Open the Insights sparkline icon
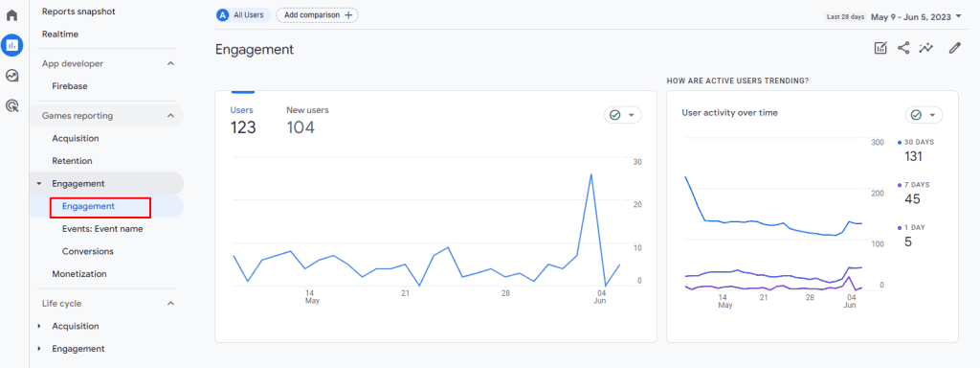This screenshot has width=980, height=368. point(926,48)
